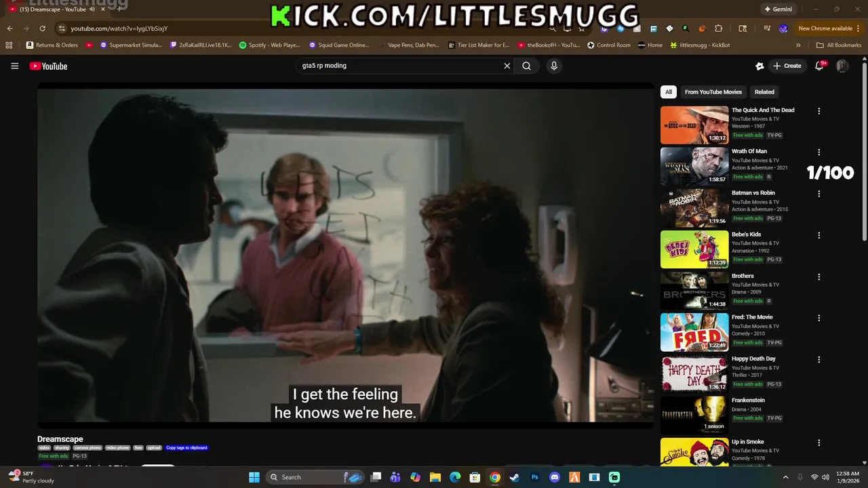This screenshot has width=868, height=488.
Task: Open the volume speaker tray icon
Action: click(825, 477)
